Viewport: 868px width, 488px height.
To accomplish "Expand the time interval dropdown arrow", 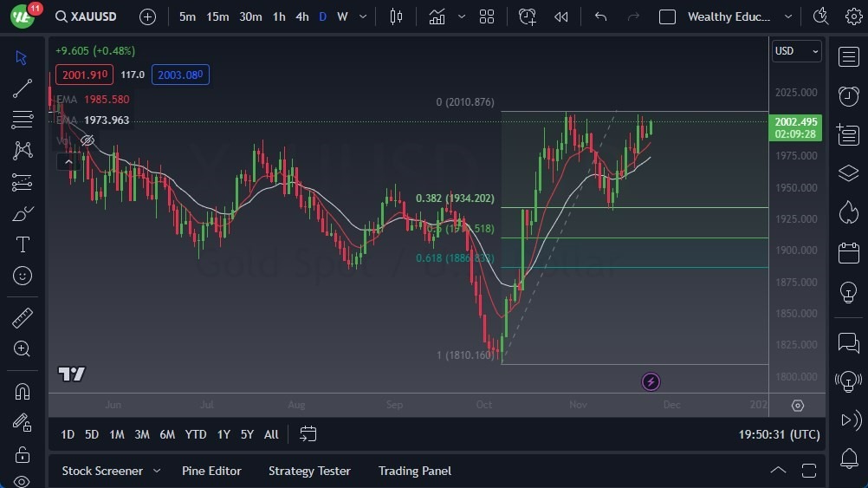I will pyautogui.click(x=362, y=16).
